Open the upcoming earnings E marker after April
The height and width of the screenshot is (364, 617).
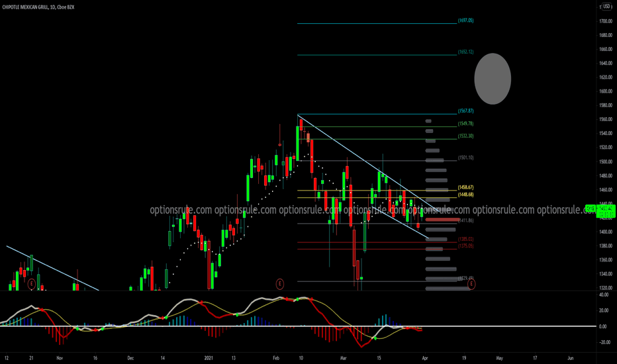[471, 283]
